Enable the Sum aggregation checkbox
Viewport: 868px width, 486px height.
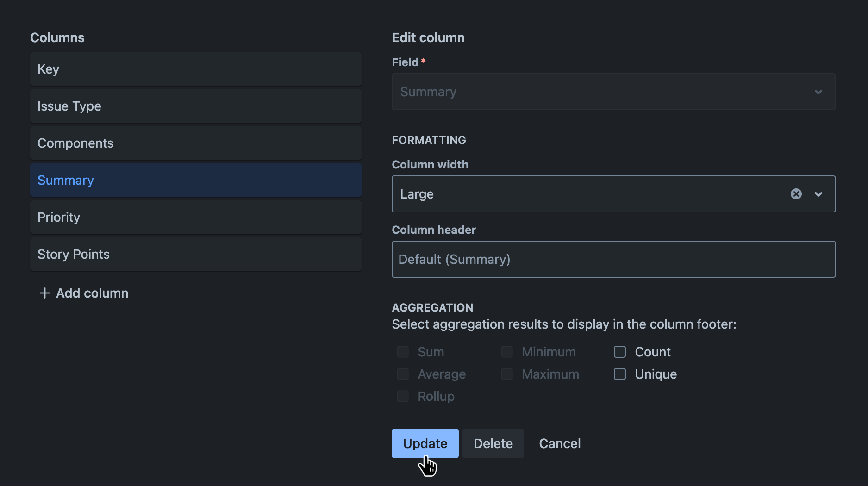(402, 352)
